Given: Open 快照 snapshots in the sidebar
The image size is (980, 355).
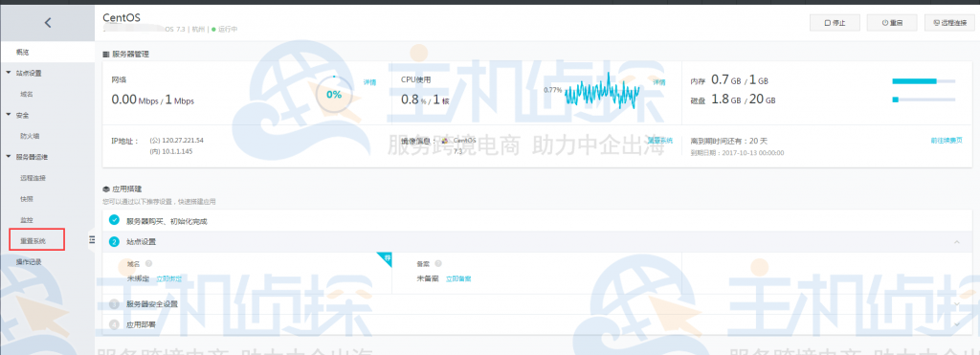Looking at the screenshot, I should click(x=26, y=199).
